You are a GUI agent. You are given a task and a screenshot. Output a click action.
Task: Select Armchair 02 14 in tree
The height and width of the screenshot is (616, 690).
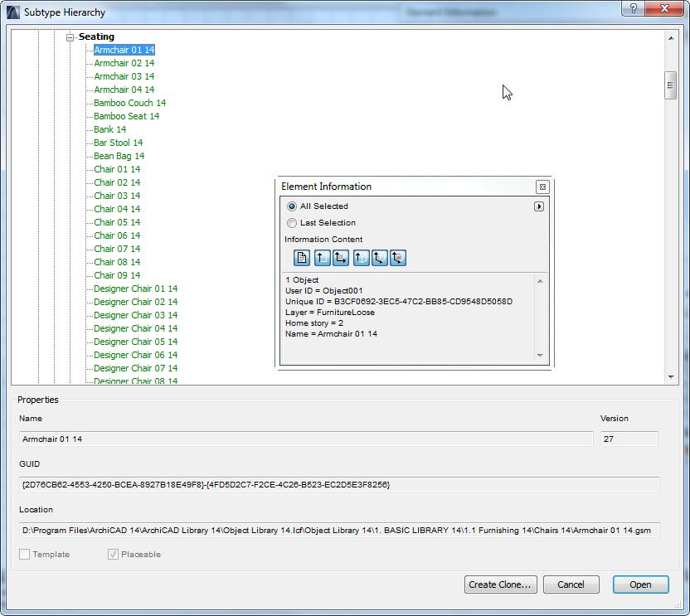tap(124, 63)
